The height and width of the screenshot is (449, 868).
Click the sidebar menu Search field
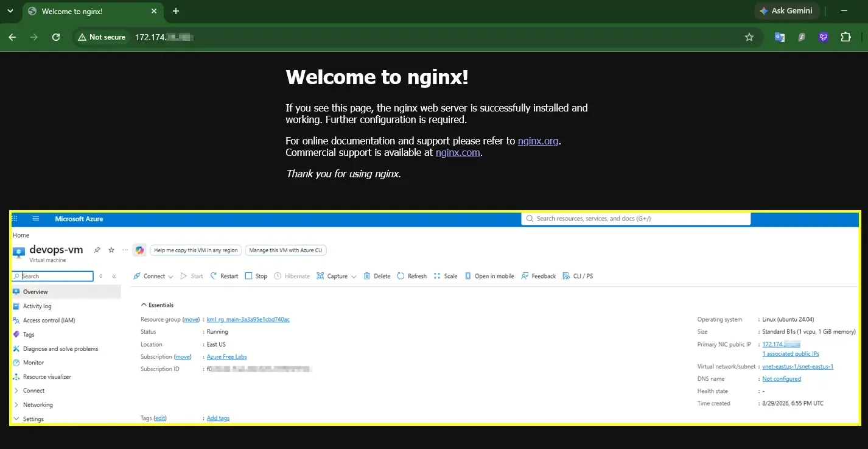(53, 276)
